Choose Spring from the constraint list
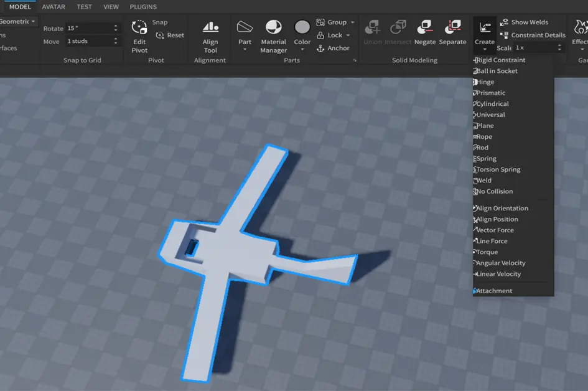Viewport: 588px width, 391px height. coord(513,159)
